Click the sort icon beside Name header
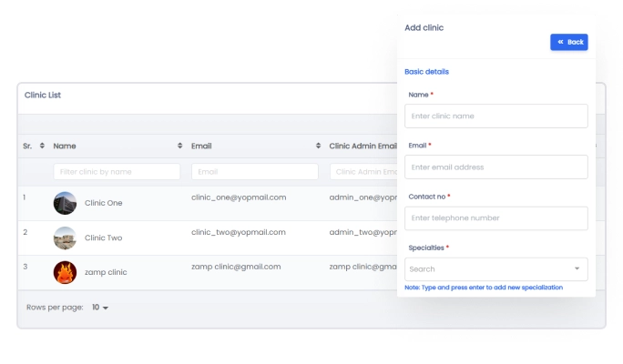 tap(179, 146)
